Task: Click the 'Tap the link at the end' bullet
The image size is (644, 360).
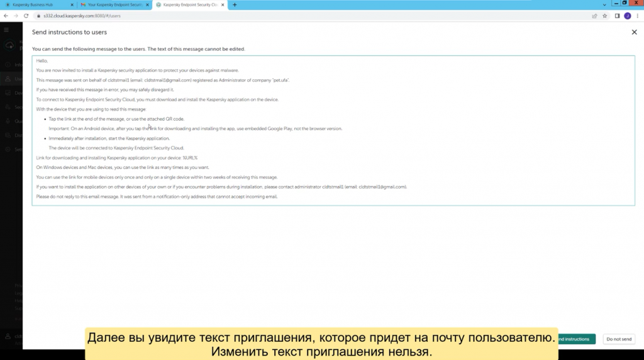Action: [116, 119]
